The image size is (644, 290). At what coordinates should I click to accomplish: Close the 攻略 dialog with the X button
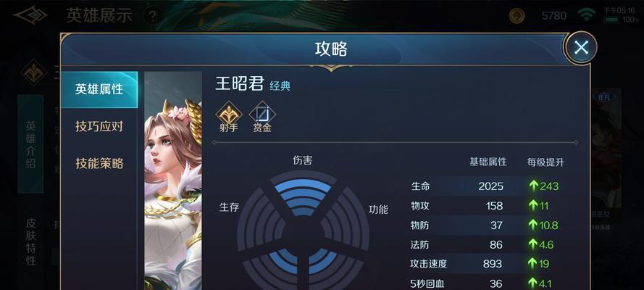581,48
